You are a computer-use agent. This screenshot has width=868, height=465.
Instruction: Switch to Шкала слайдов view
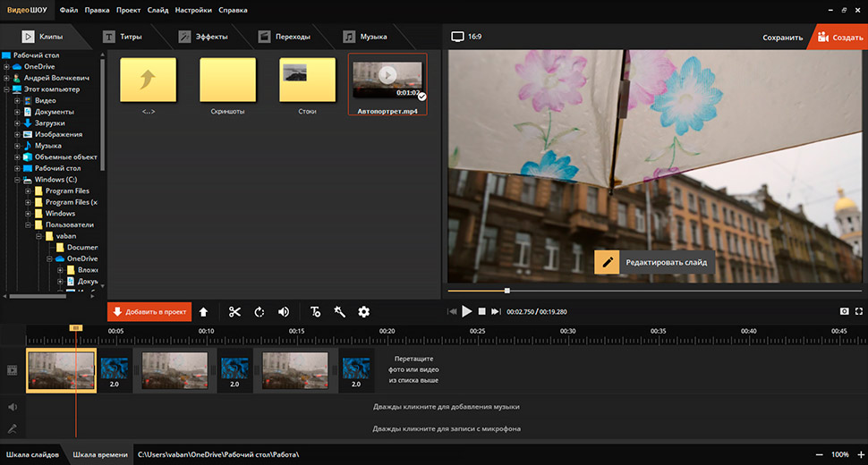click(x=33, y=455)
